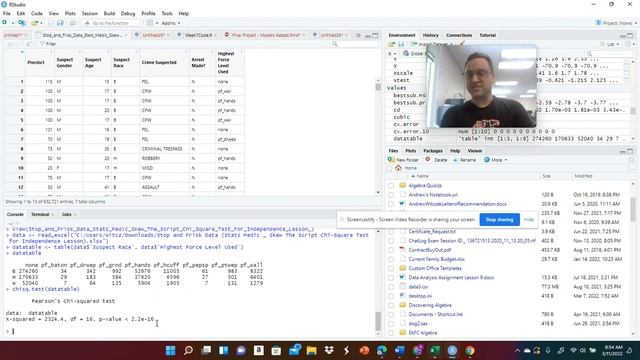Open the Amazon app from taskbar
This screenshot has width=640, height=360.
tap(258, 350)
